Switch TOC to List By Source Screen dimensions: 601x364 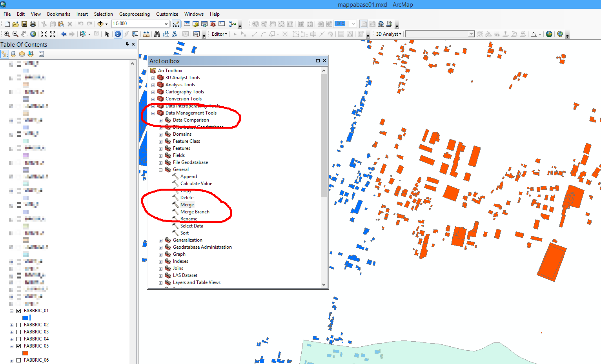[13, 54]
